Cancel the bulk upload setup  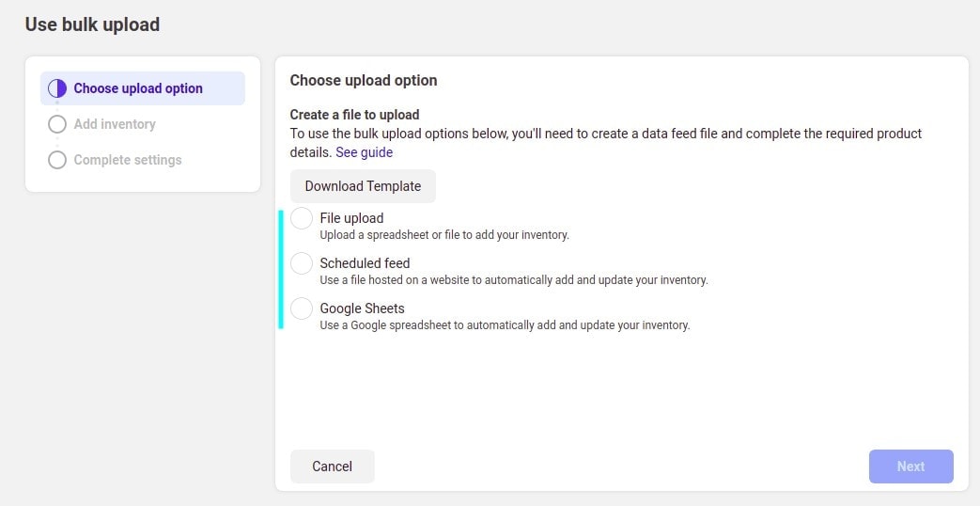[333, 466]
